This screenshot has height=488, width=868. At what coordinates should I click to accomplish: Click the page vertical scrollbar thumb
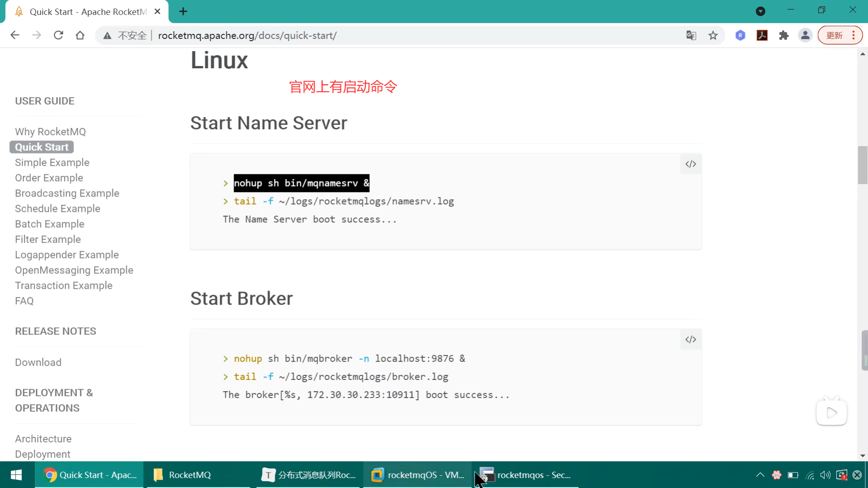click(x=862, y=165)
